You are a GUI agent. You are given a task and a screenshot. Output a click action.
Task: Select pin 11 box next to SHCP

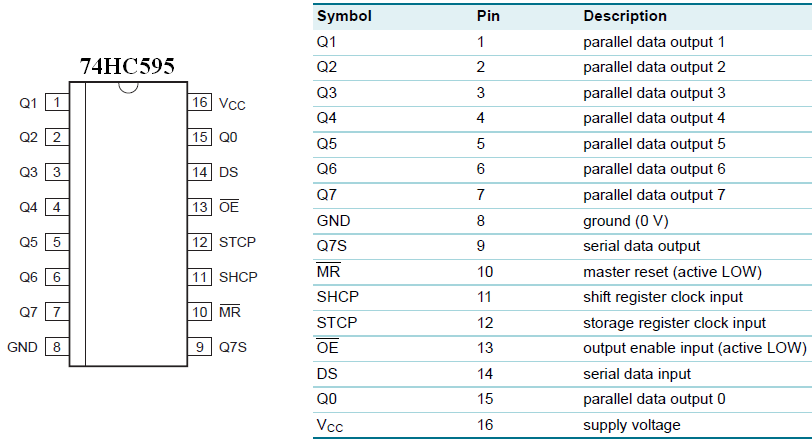(200, 277)
